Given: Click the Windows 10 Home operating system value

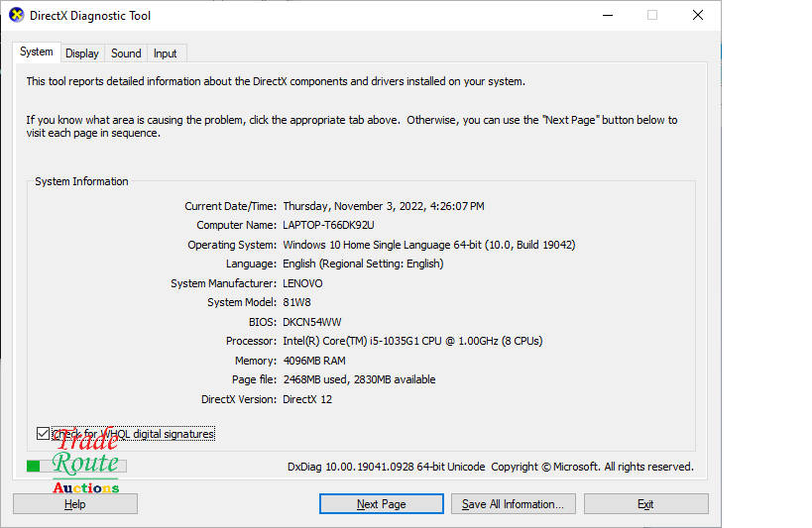Looking at the screenshot, I should (x=428, y=245).
